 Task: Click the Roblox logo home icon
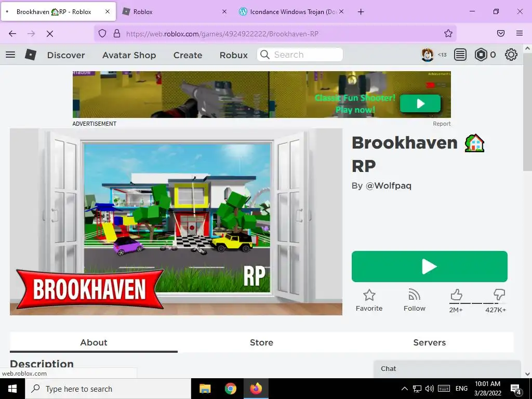[x=31, y=55]
